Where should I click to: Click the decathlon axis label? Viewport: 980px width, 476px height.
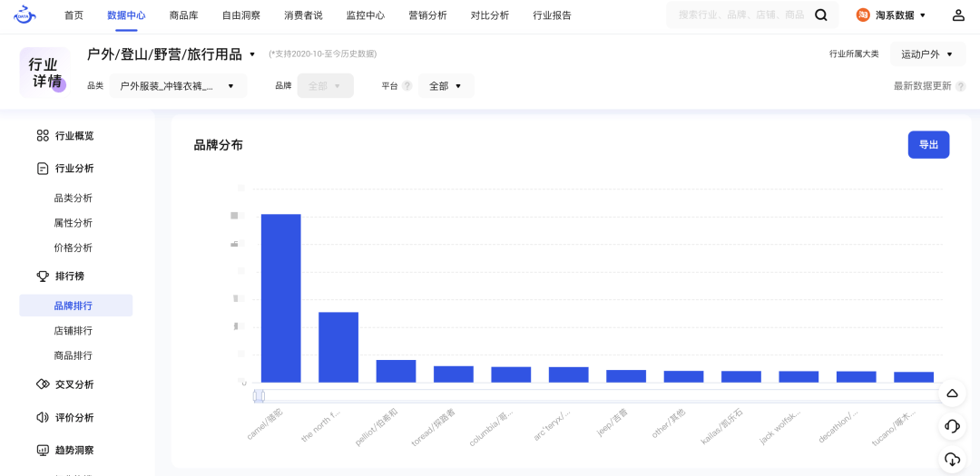coord(838,427)
